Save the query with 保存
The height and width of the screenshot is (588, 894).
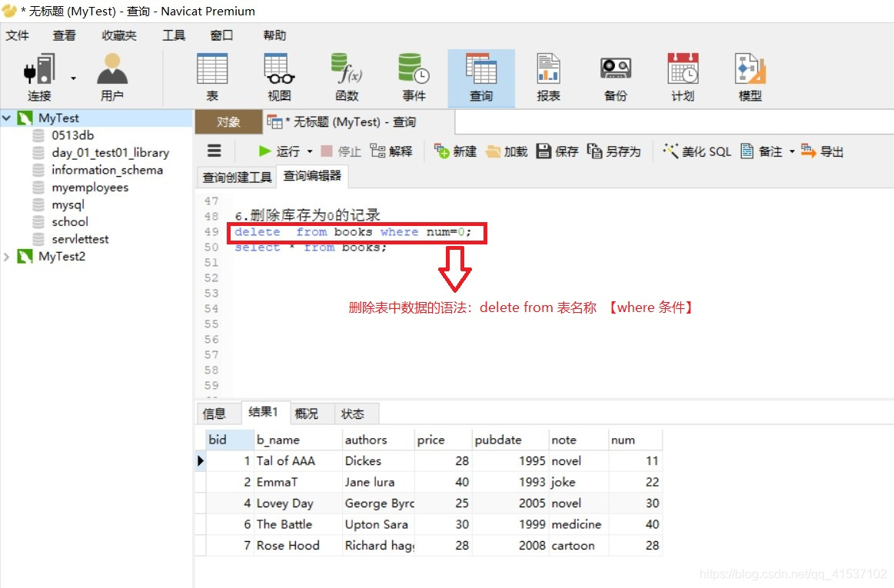(x=557, y=151)
